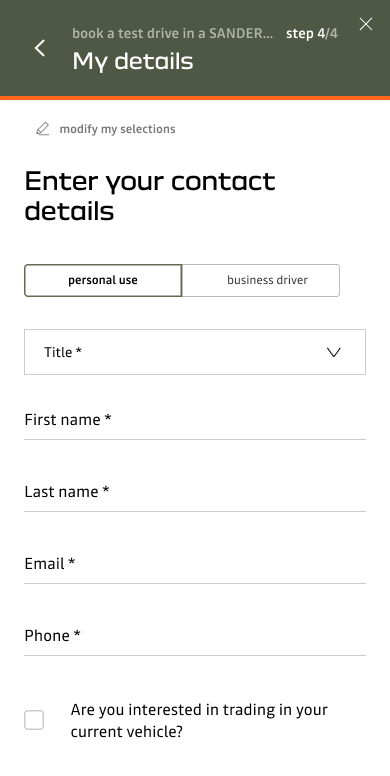Click the 'step 4/4' indicator

point(312,34)
